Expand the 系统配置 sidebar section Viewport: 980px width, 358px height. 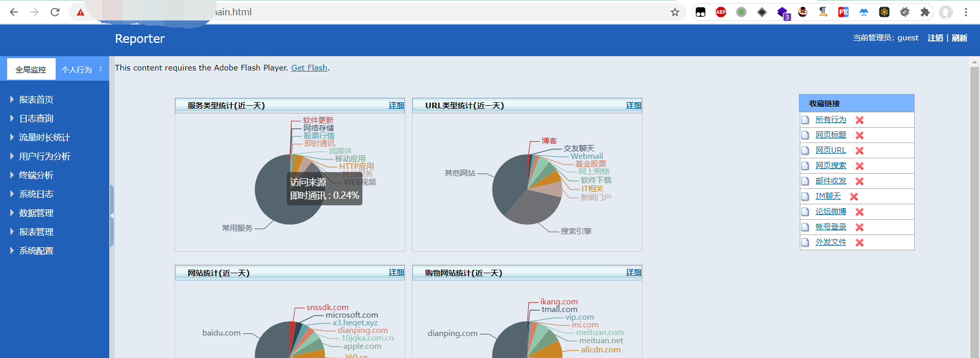coord(36,251)
